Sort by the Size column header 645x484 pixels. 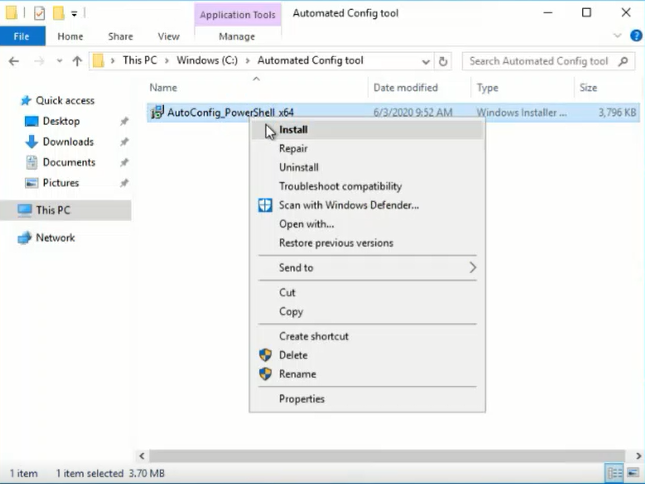[x=588, y=88]
